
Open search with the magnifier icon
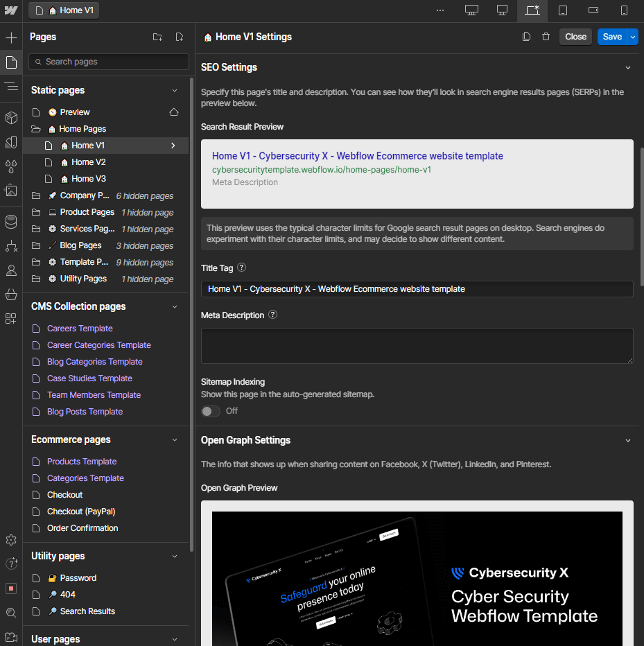[11, 612]
